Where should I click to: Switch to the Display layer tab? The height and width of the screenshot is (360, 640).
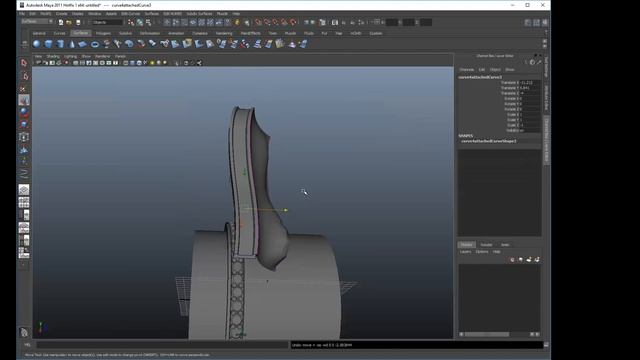[x=467, y=244]
